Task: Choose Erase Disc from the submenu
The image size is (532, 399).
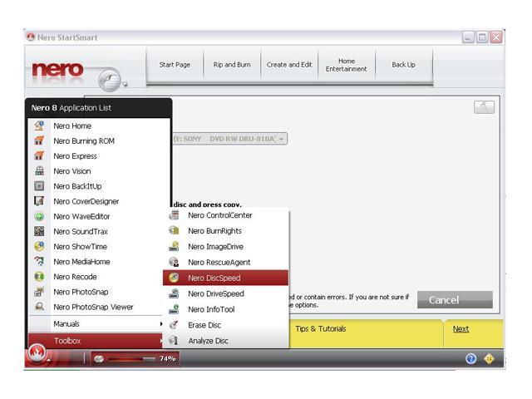Action: 225,325
